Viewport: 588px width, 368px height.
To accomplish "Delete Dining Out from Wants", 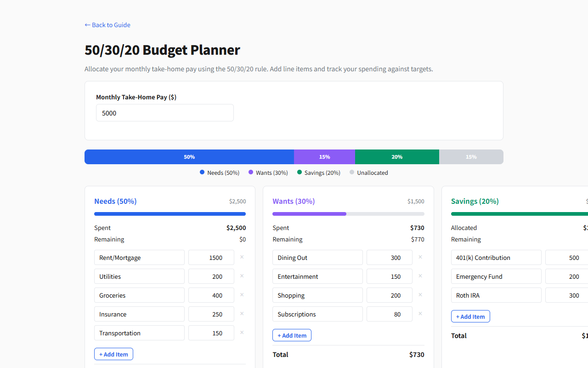I will click(420, 257).
